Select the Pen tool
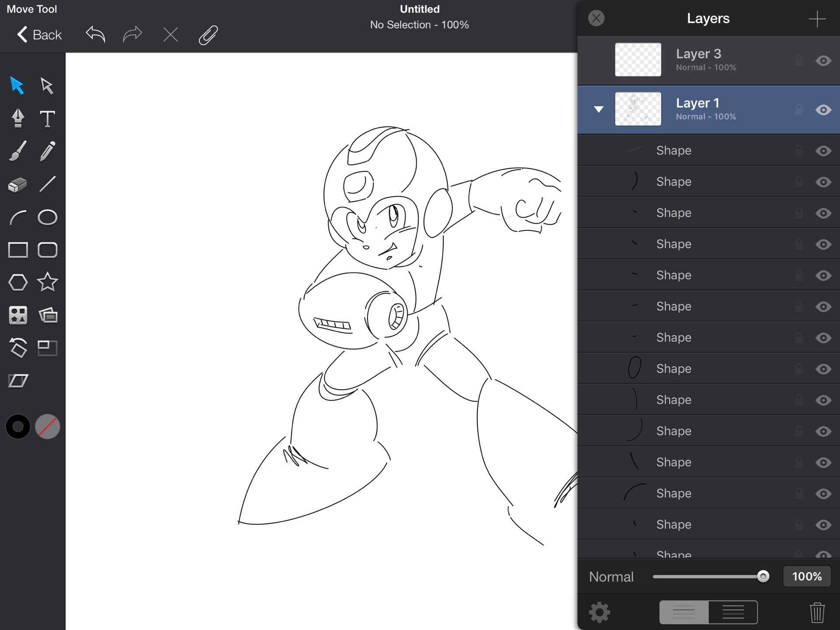Screen dimensions: 840x630 (17, 118)
